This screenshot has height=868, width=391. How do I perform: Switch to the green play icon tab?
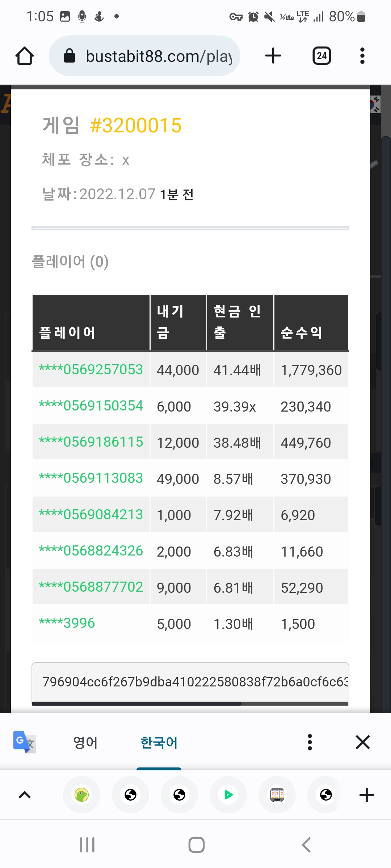[228, 795]
